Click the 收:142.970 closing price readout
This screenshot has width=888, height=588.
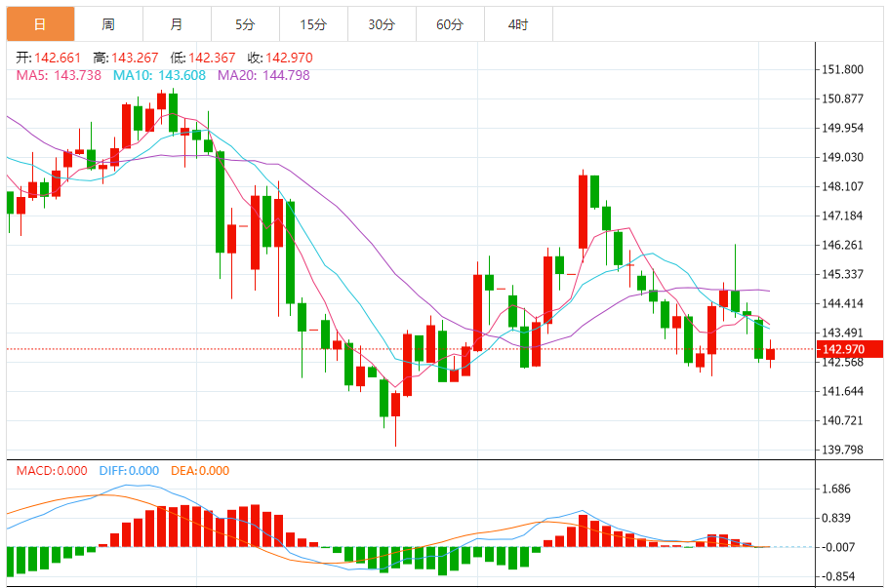click(280, 58)
